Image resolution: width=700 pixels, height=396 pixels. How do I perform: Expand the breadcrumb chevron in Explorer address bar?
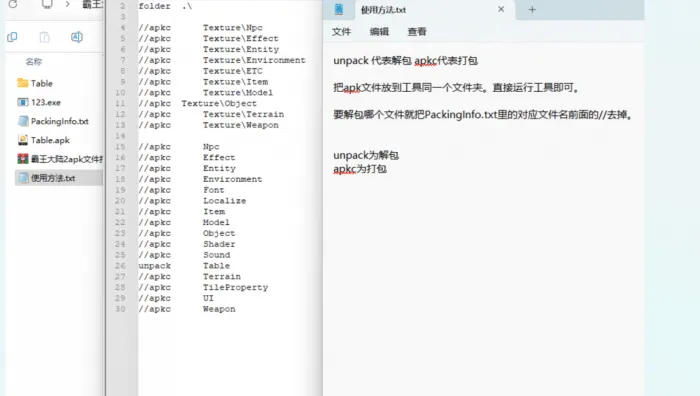[x=67, y=4]
